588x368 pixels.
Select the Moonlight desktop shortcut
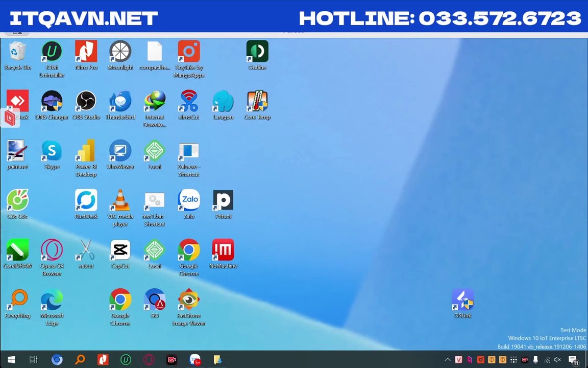point(120,56)
